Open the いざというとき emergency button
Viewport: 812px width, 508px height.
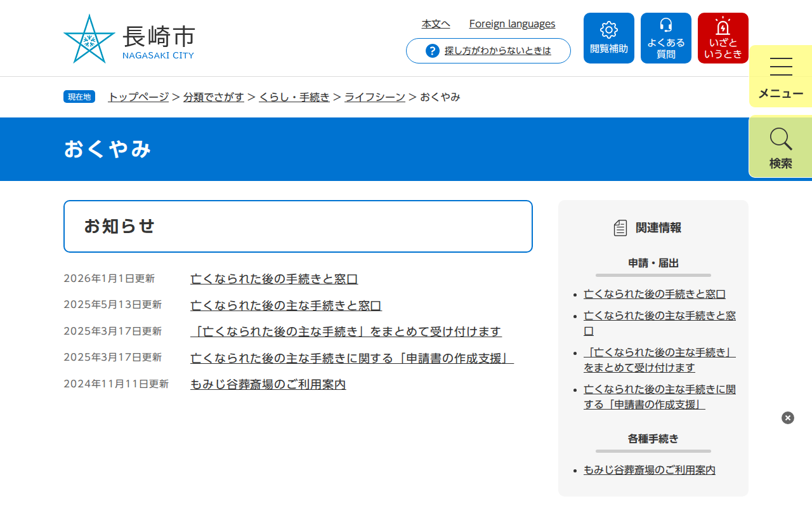[x=723, y=38]
